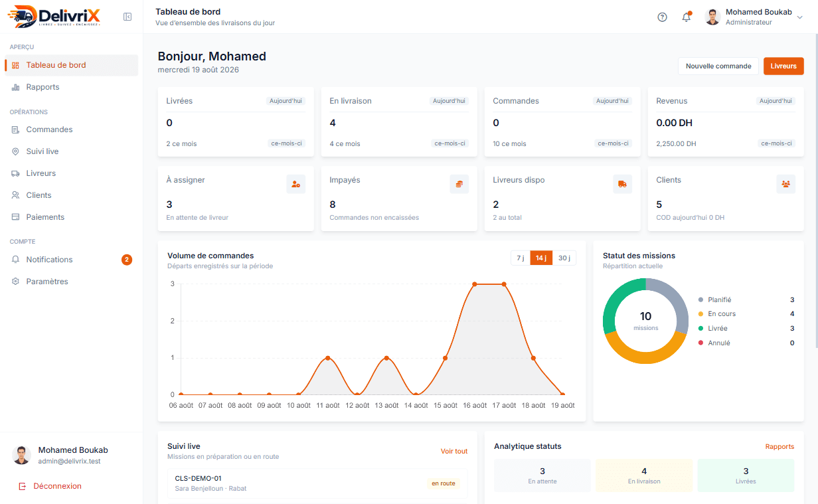Click the À assigner user icon
Image resolution: width=818 pixels, height=504 pixels.
pos(296,184)
